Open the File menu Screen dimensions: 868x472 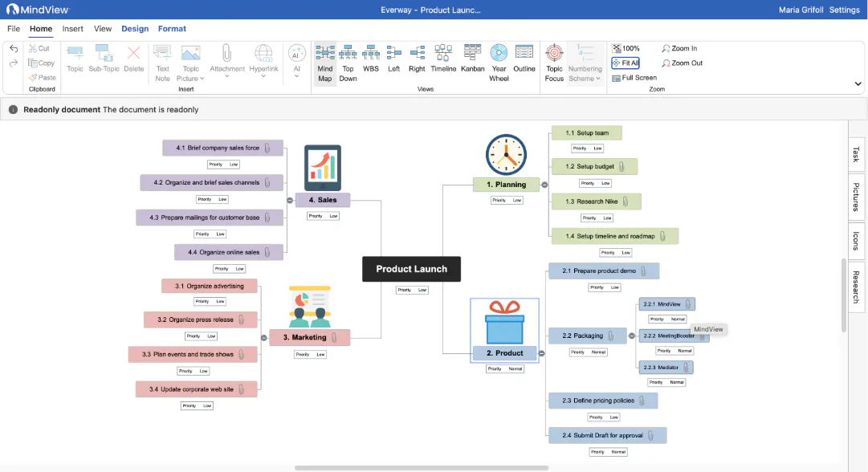click(14, 29)
